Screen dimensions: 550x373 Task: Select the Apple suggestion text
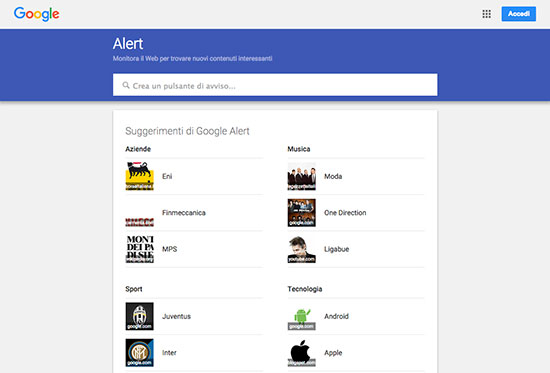(333, 353)
